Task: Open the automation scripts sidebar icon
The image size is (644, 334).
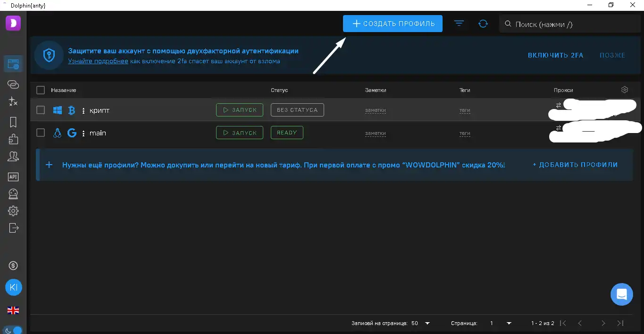Action: [13, 101]
